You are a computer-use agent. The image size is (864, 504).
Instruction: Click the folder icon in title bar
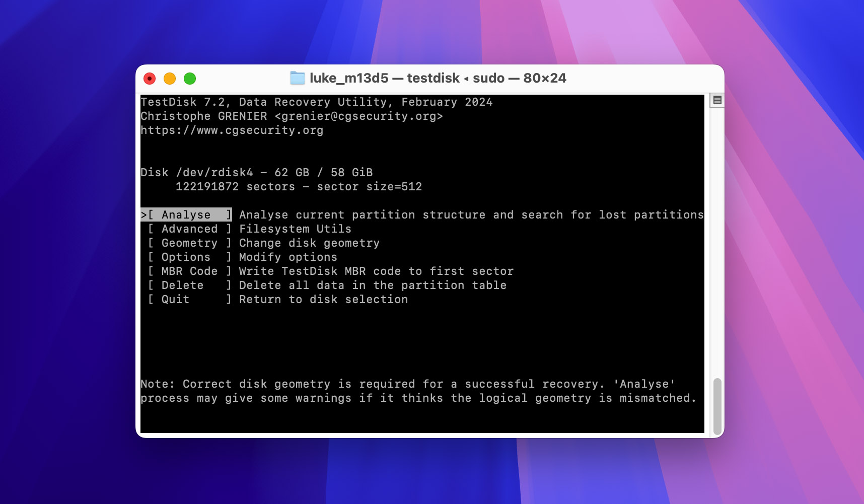coord(298,78)
